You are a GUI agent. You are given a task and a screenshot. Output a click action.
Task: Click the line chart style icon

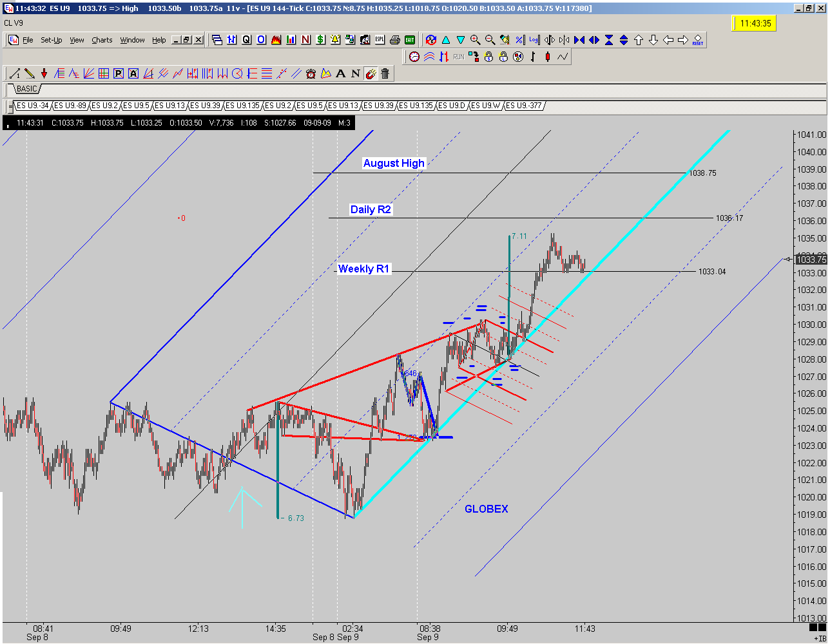click(563, 57)
